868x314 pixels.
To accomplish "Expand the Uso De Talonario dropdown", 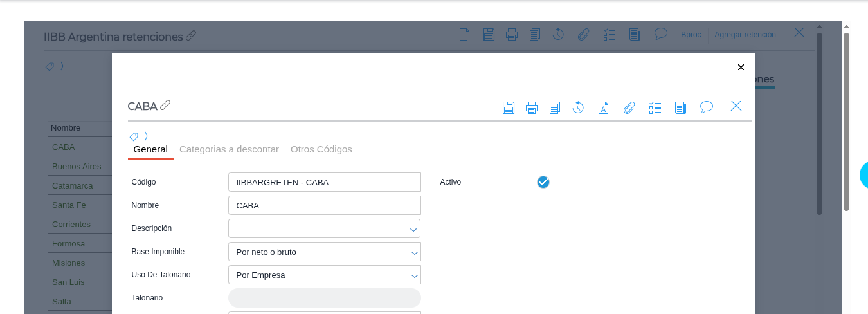I will tap(414, 275).
